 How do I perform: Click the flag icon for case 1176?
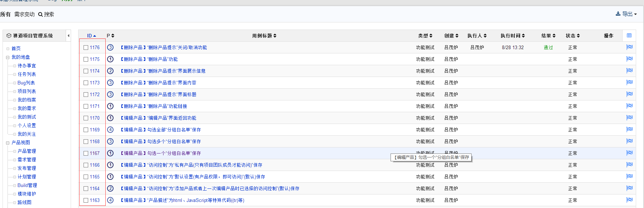[629, 47]
